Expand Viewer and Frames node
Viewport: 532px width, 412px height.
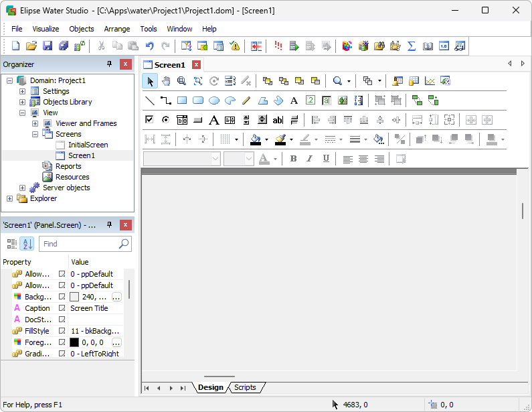pyautogui.click(x=35, y=123)
